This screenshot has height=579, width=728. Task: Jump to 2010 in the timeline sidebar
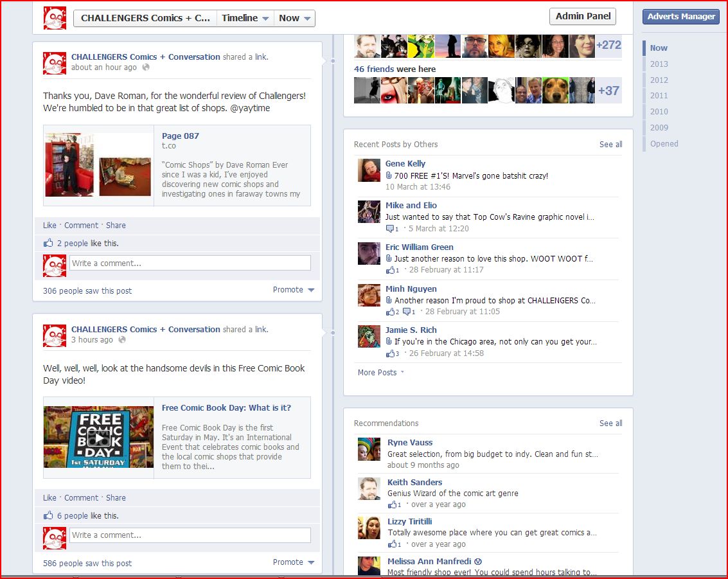(659, 111)
